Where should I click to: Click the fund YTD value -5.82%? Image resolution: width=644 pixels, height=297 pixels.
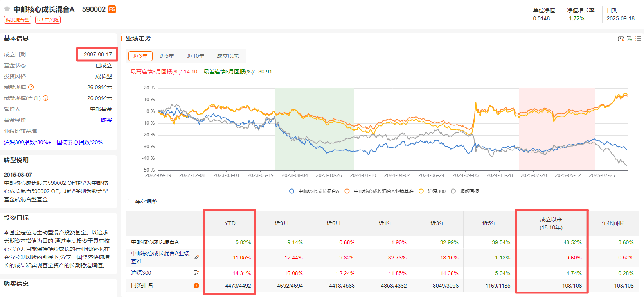click(242, 242)
